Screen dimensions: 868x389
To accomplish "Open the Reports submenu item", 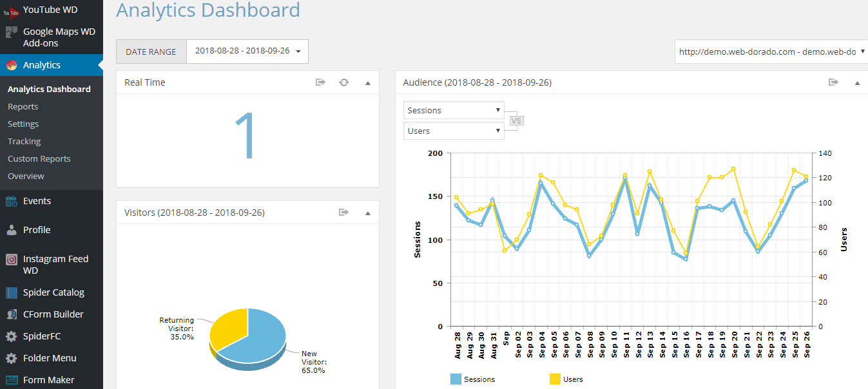I will [23, 107].
